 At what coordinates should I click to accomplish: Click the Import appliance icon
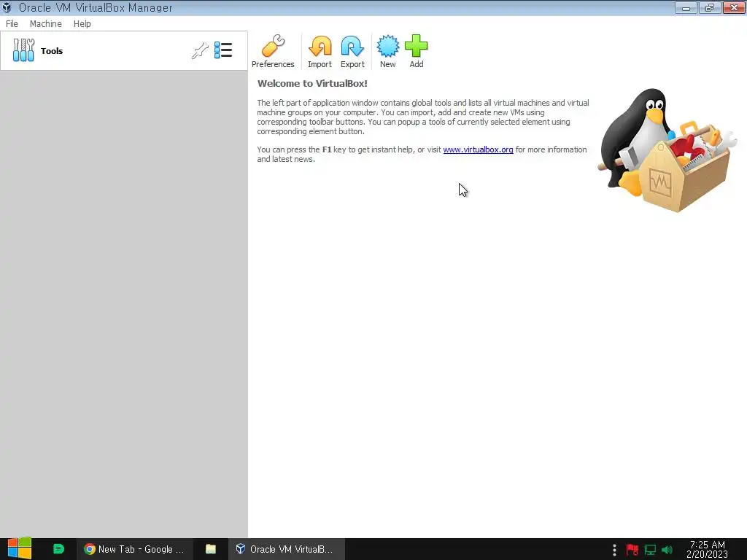click(320, 52)
